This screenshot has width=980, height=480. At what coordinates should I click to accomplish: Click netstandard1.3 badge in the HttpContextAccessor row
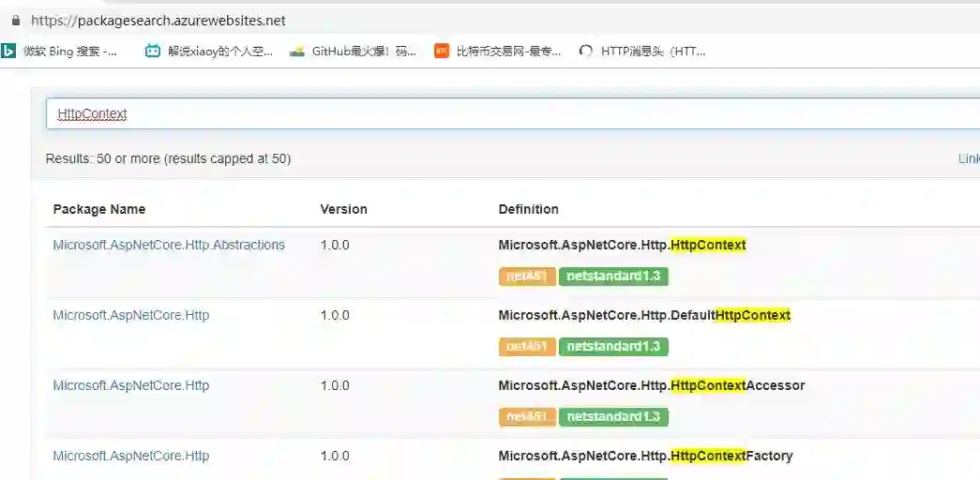(x=613, y=417)
